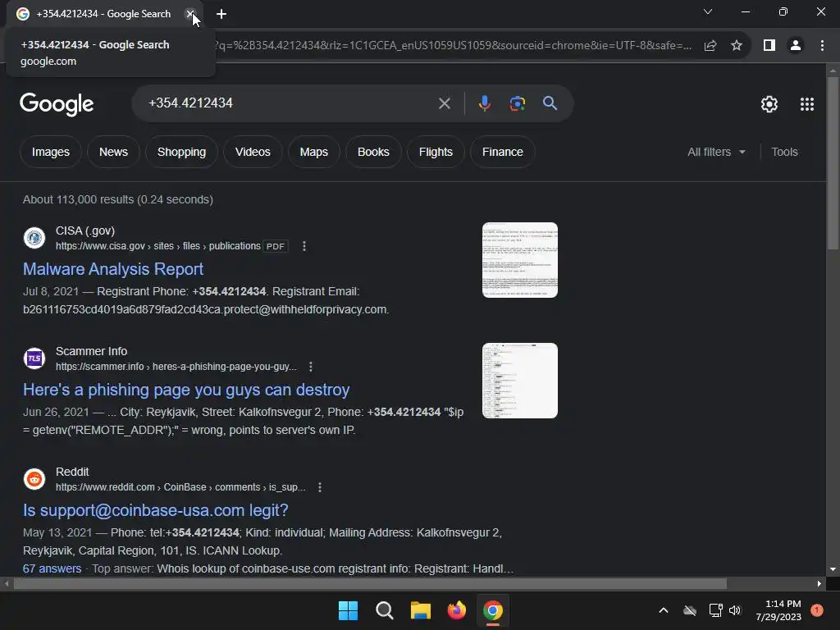Open the OneDrive tray icon
The image size is (840, 630).
690,610
